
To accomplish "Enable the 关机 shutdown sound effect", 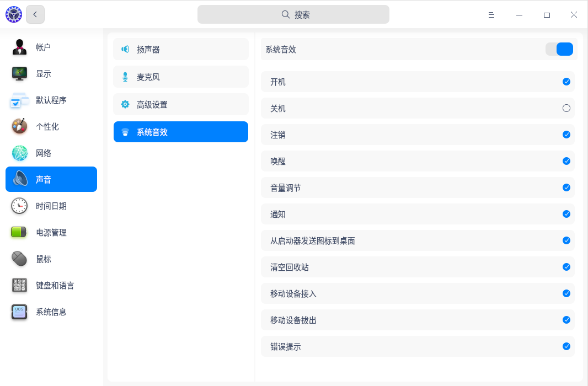I will click(566, 109).
